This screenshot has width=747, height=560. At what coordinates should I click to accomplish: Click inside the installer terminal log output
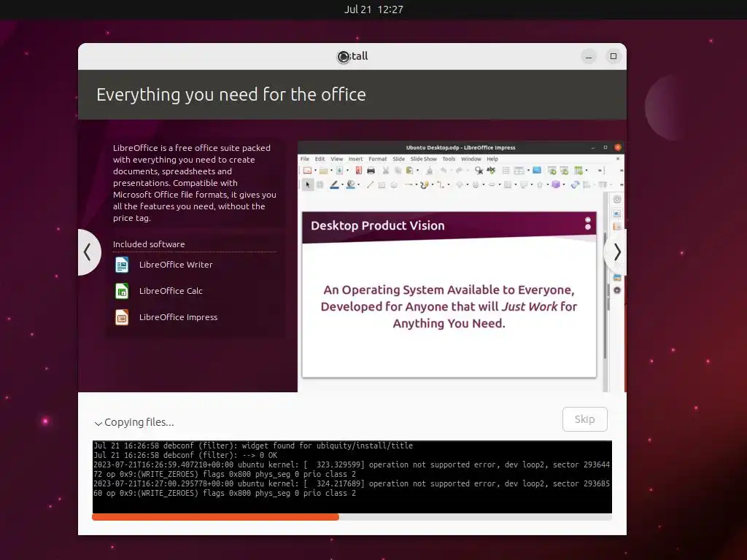tap(352, 477)
